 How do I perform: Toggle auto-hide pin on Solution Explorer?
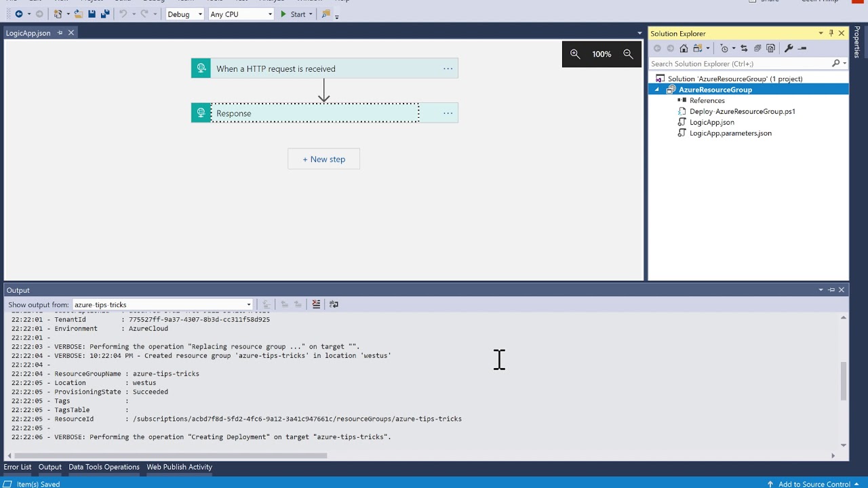831,33
